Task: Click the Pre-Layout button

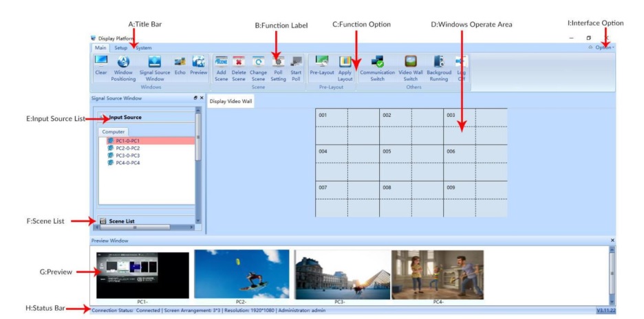Action: pos(321,63)
